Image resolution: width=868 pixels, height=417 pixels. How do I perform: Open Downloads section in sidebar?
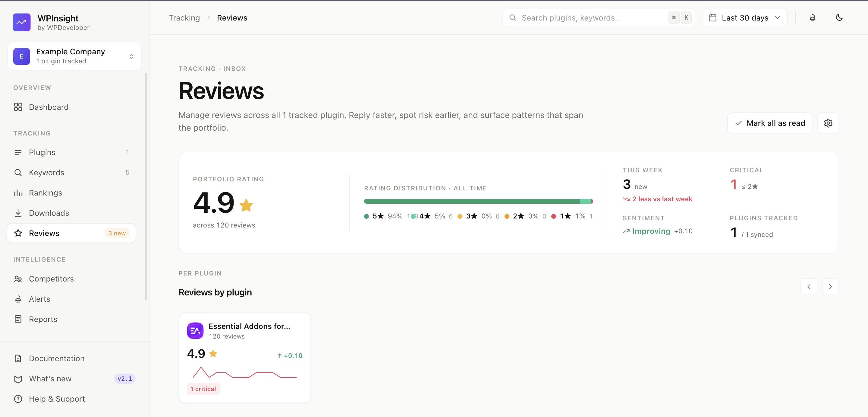[71, 213]
